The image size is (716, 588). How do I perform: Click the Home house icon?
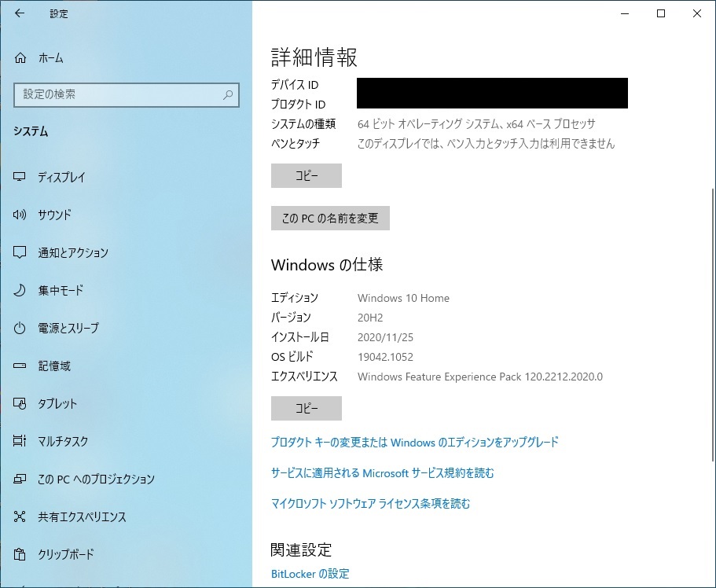(x=20, y=58)
